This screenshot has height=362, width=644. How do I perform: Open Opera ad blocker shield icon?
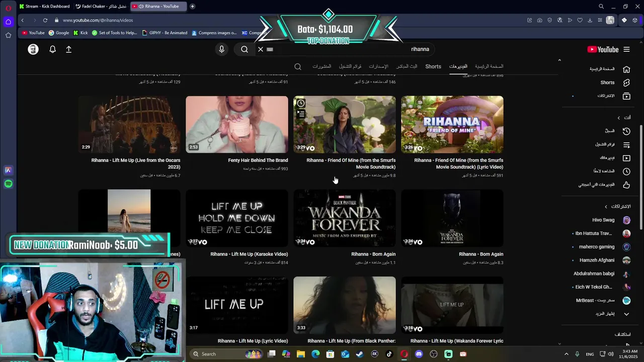pos(549,20)
